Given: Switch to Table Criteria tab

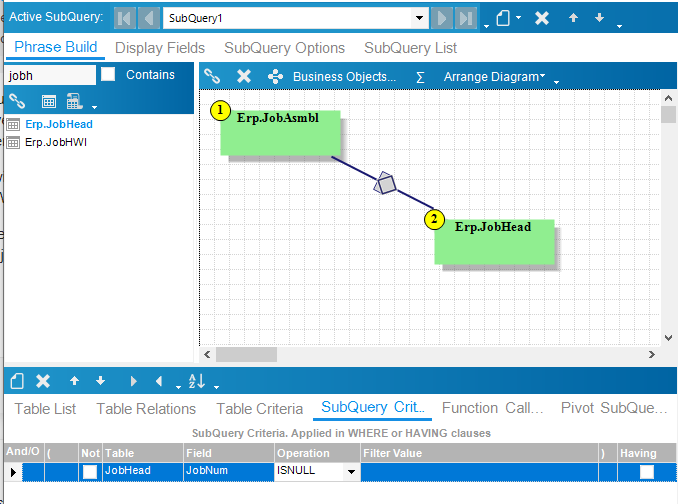Looking at the screenshot, I should (x=259, y=408).
